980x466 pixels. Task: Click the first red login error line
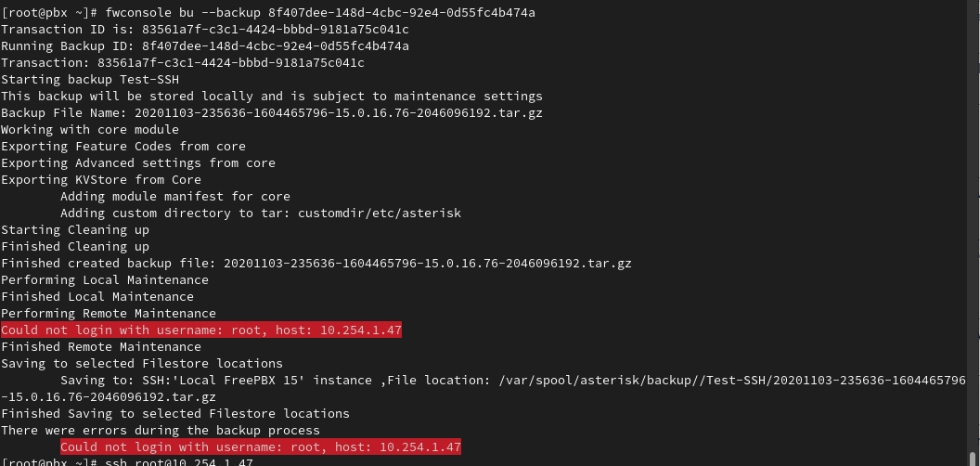200,330
